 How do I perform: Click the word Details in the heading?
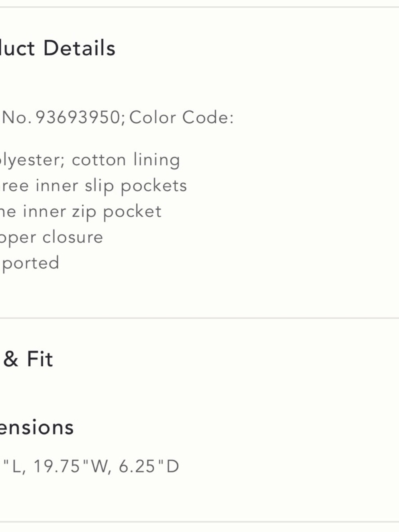[79, 48]
